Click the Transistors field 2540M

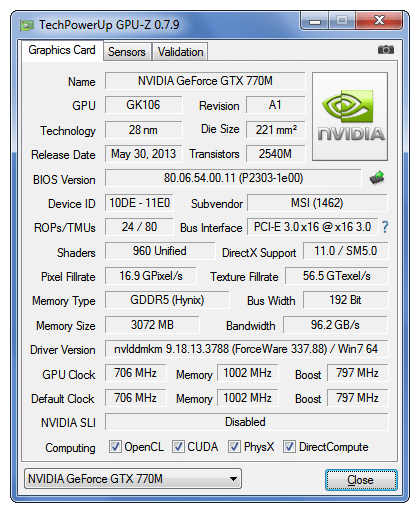[275, 154]
